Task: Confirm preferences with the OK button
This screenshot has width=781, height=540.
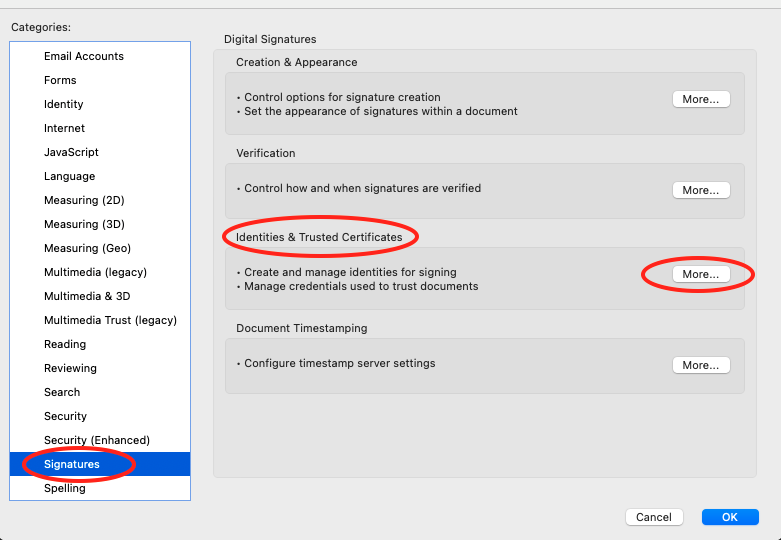Action: (x=730, y=517)
